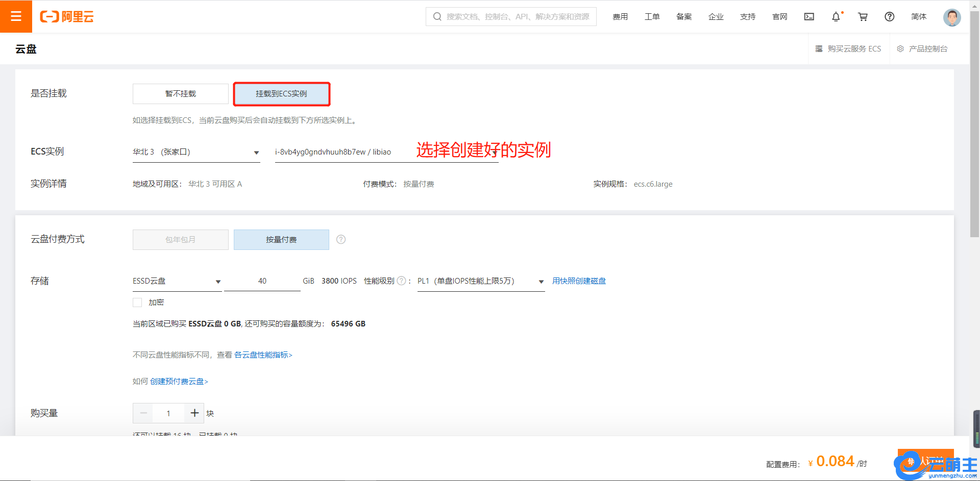Click the help question mark icon in header

[x=889, y=17]
